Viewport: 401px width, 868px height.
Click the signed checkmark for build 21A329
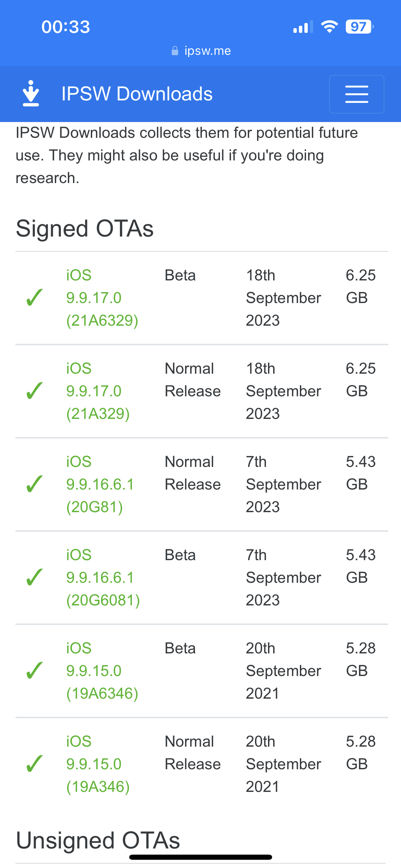(35, 391)
